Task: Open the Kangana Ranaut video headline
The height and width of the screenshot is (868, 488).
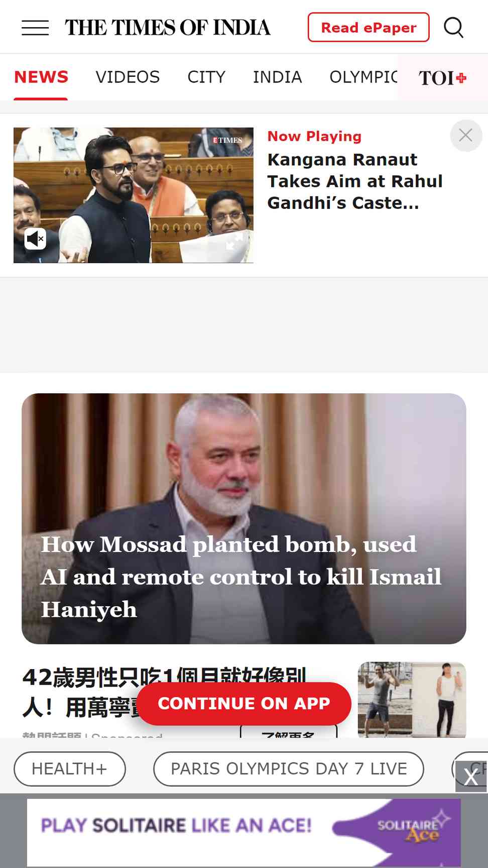Action: [x=354, y=181]
